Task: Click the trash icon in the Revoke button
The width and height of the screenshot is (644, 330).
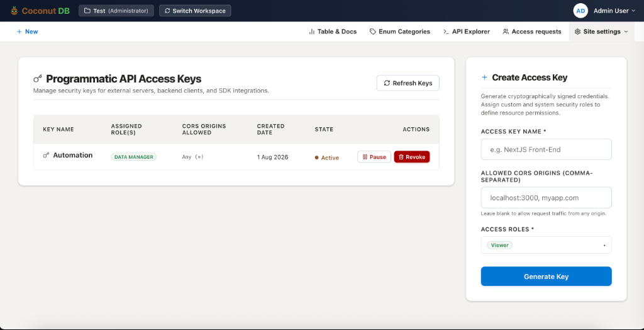Action: 401,157
